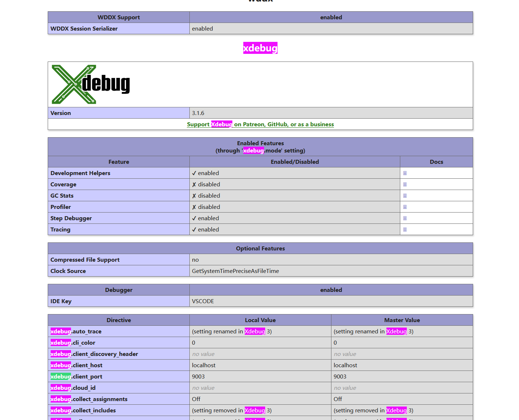Select the WDDX Session Serializer label
The width and height of the screenshot is (519, 420).
[x=84, y=29]
